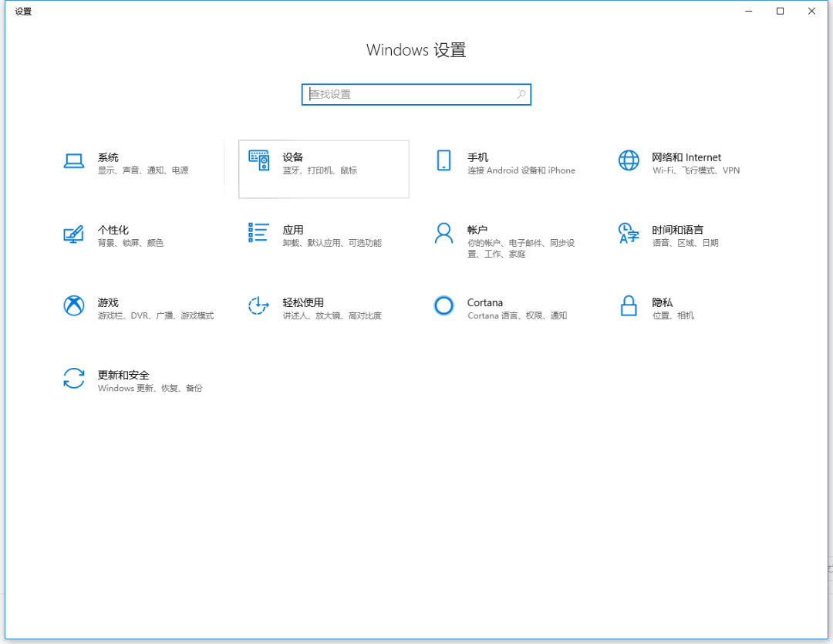Choose 轻松使用 settings title
The height and width of the screenshot is (644, 833).
pos(303,302)
